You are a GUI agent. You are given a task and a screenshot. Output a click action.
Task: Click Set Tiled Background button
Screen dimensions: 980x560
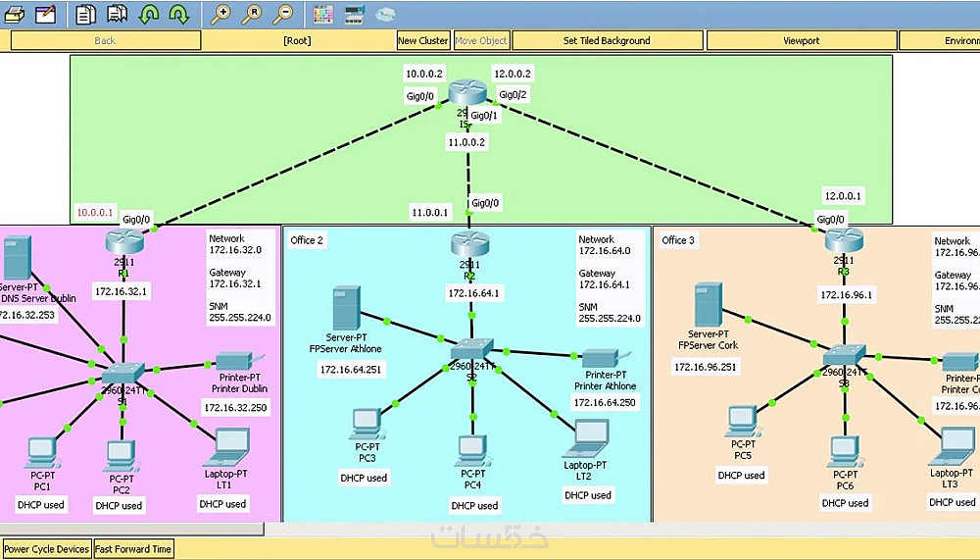607,40
